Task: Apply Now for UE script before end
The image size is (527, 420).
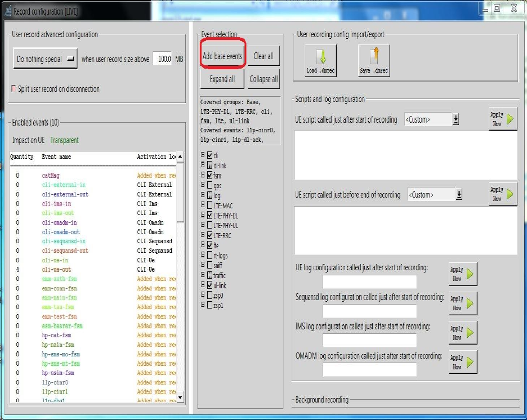Action: [502, 194]
